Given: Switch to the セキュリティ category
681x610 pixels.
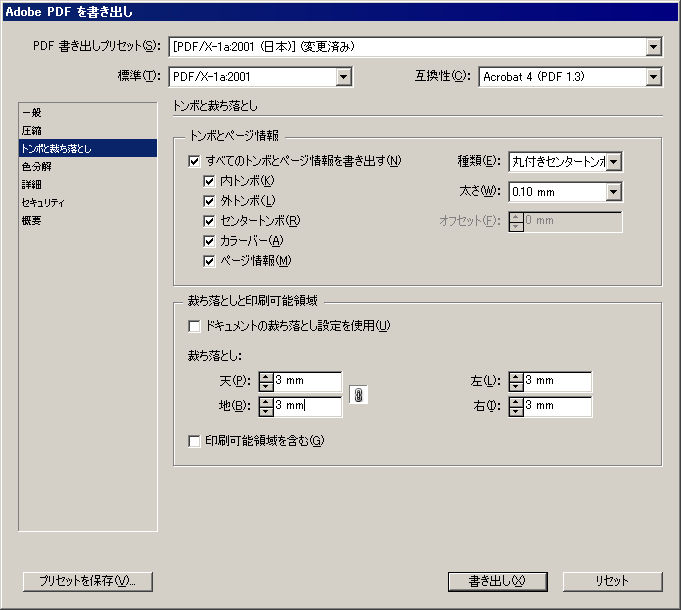Looking at the screenshot, I should click(x=43, y=202).
